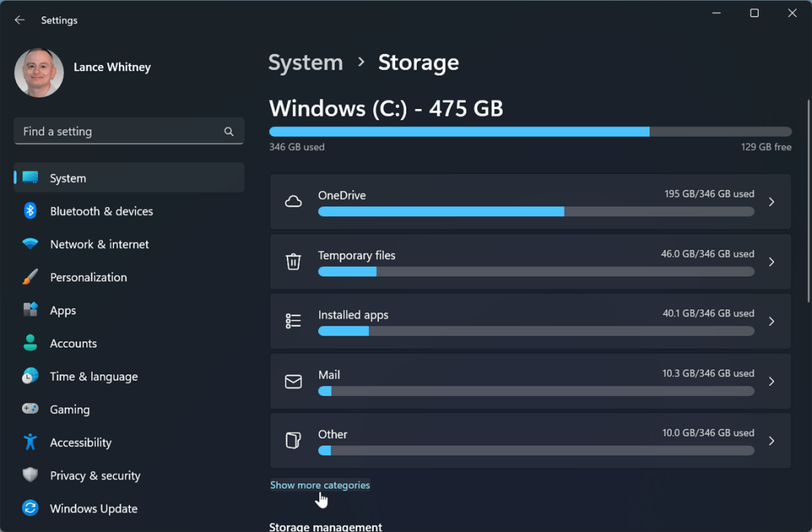
Task: Click the Bluetooth icon in sidebar
Action: coord(30,211)
